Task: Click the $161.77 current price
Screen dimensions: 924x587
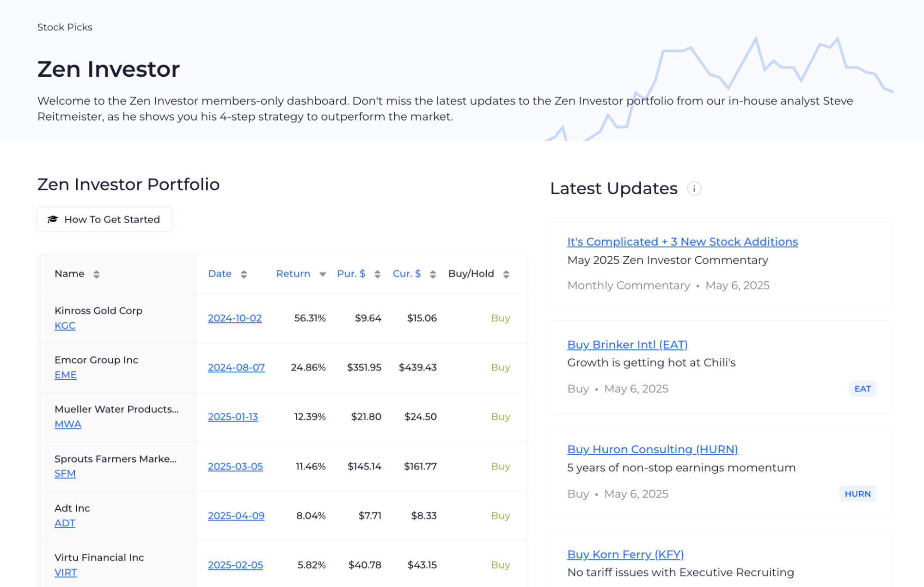Action: (420, 466)
